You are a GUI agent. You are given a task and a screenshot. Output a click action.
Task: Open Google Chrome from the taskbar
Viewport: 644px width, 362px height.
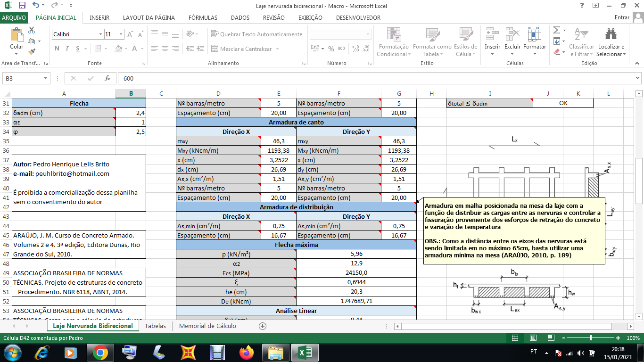point(99,352)
